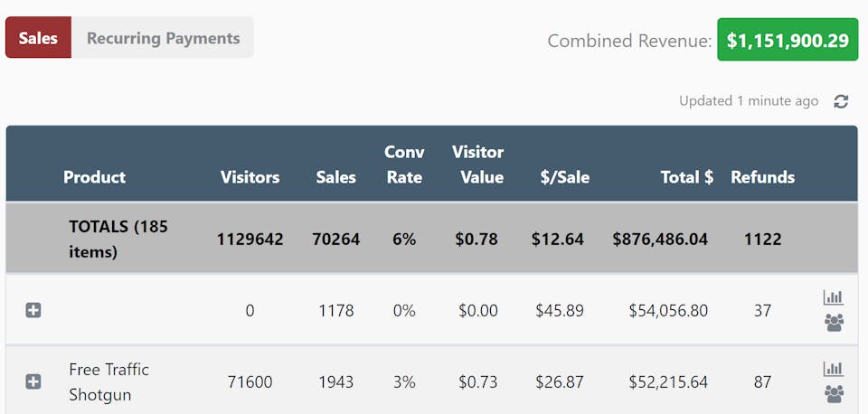Sort by $/Sale column header
Viewport: 868px width, 414px height.
[x=565, y=177]
